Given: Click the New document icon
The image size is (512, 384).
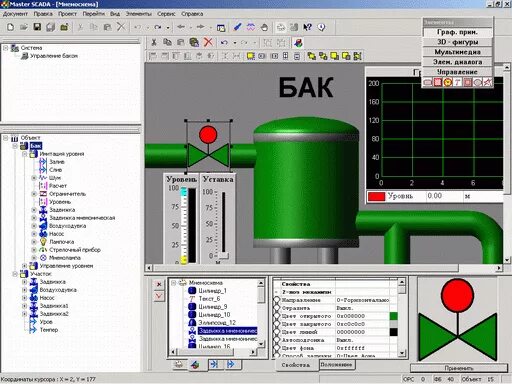Looking at the screenshot, I should [10, 27].
